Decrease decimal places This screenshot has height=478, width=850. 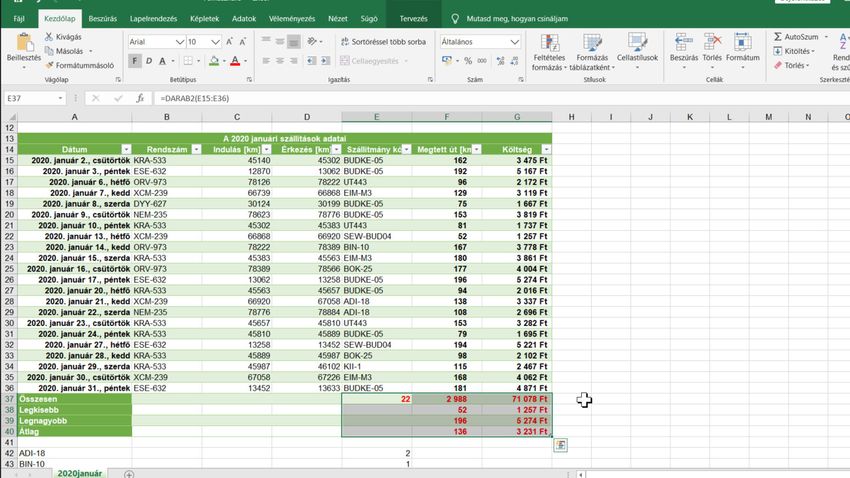tap(514, 61)
